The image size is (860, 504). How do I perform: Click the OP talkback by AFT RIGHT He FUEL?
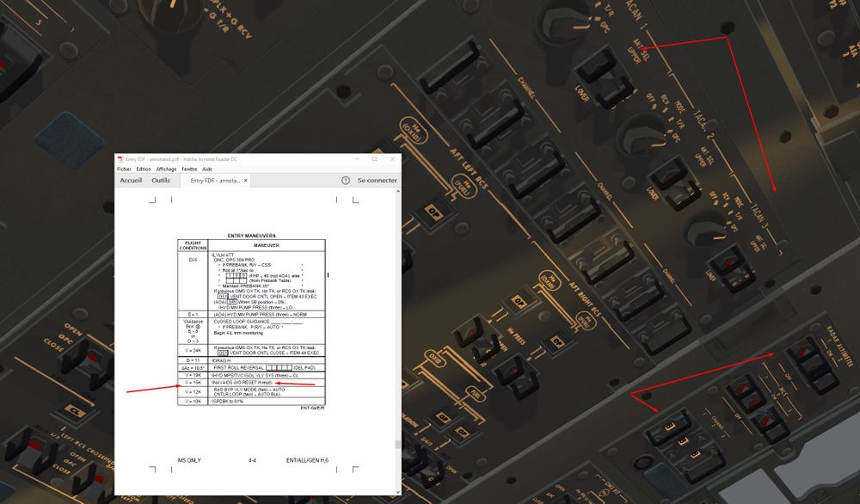click(x=557, y=342)
